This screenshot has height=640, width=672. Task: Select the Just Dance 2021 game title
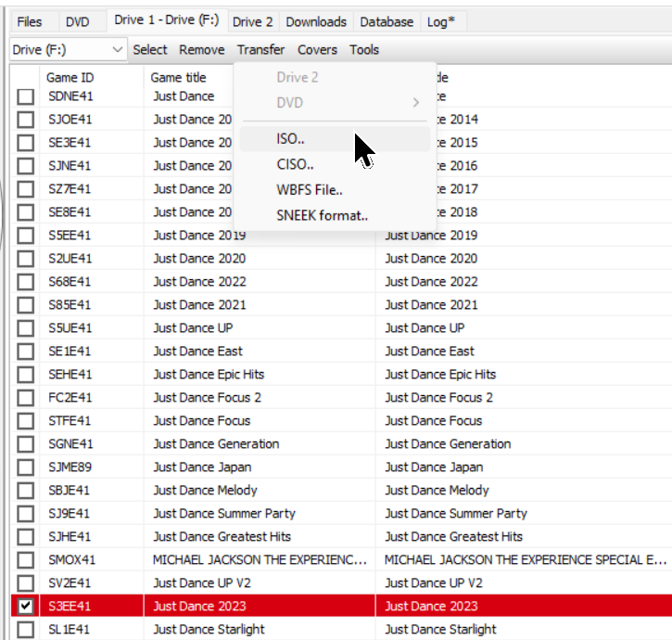(x=199, y=305)
